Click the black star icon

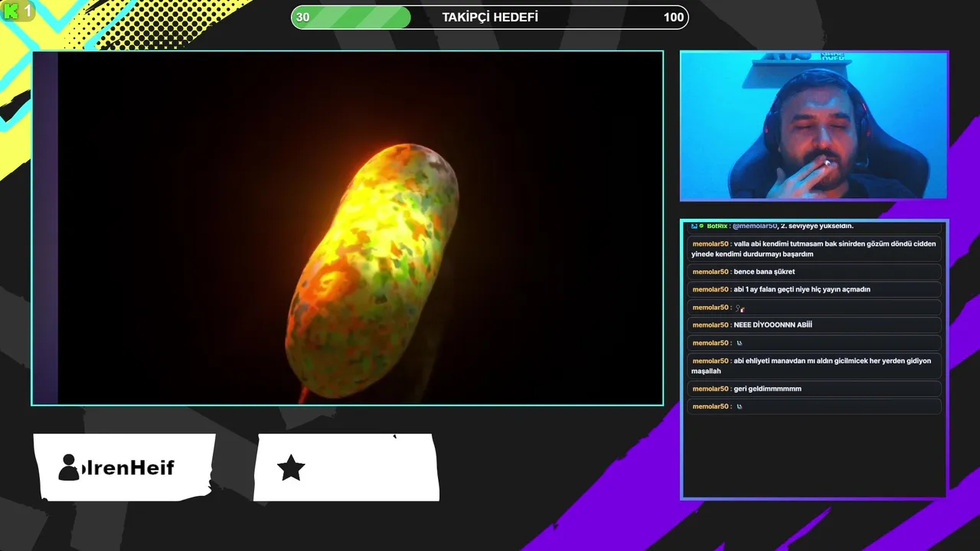291,468
